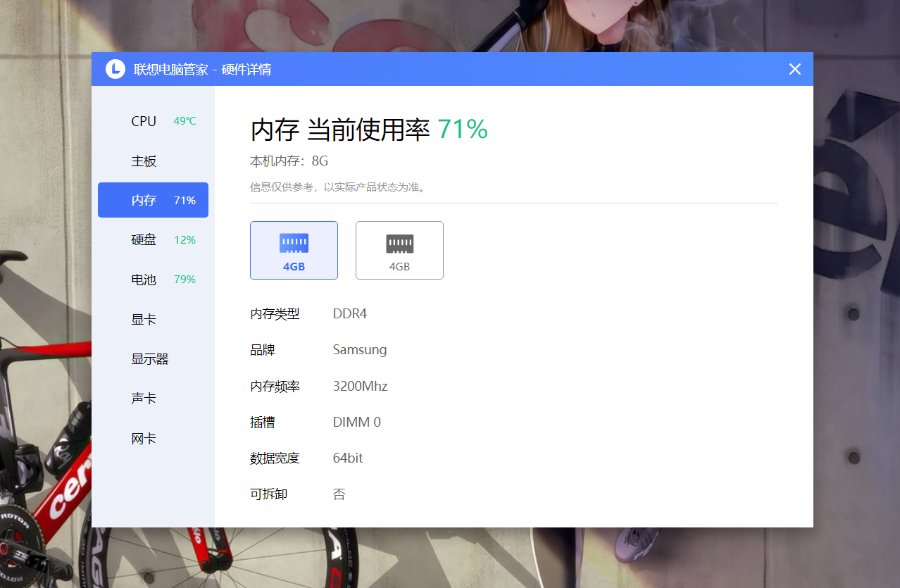Close the 硬件详情 window

(795, 69)
